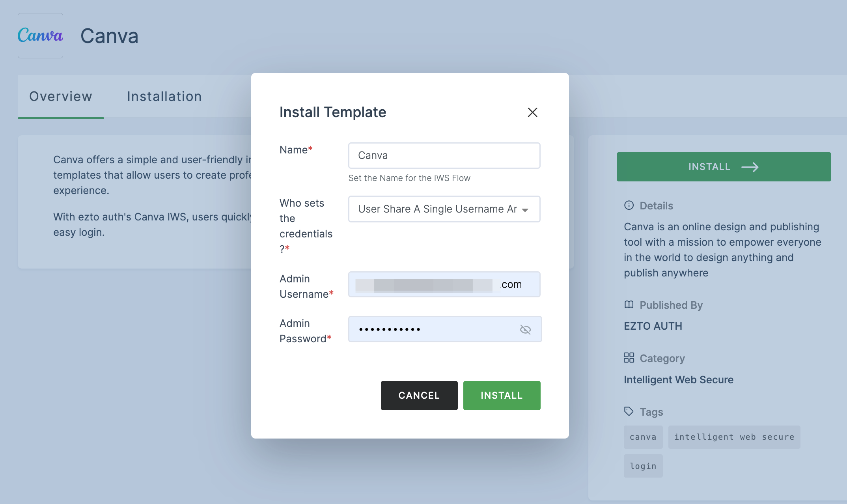847x504 pixels.
Task: Click the 'Install Template' dialog title
Action: (333, 112)
